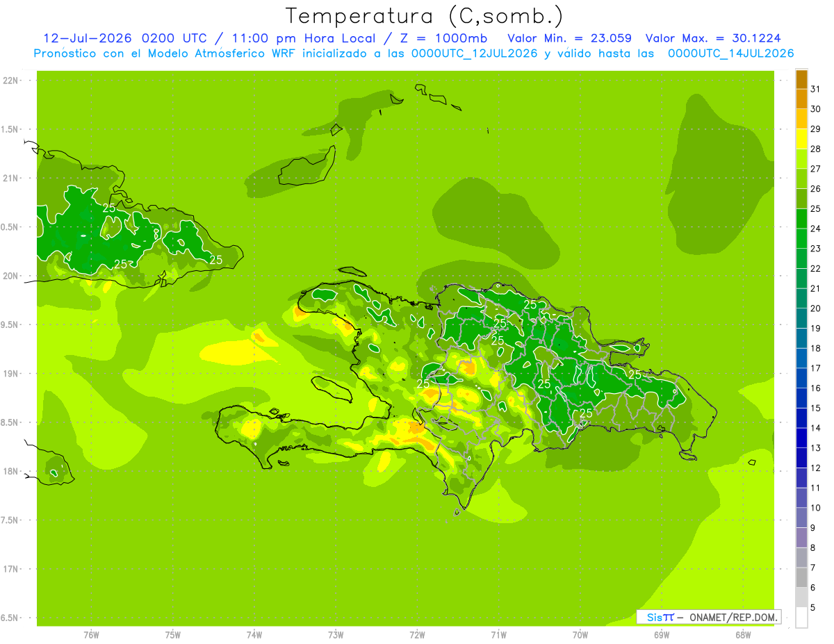Select the Valor Min. = 23.059 text

569,38
